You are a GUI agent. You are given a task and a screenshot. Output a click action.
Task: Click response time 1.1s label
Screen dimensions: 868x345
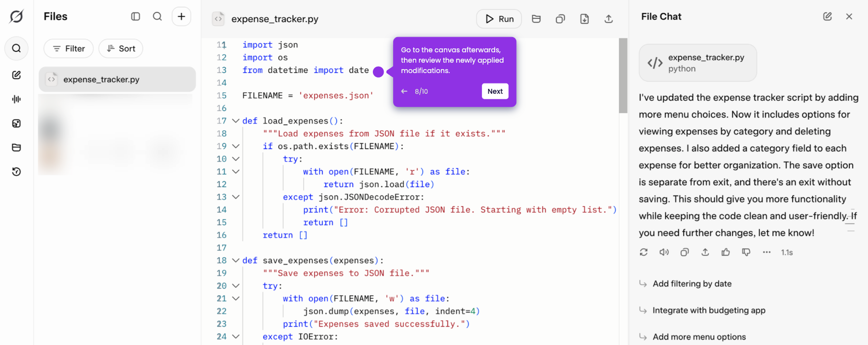pyautogui.click(x=787, y=253)
